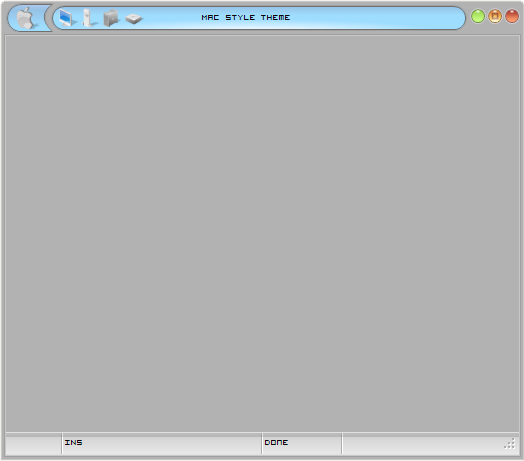Select the iMac monitor icon

point(67,18)
